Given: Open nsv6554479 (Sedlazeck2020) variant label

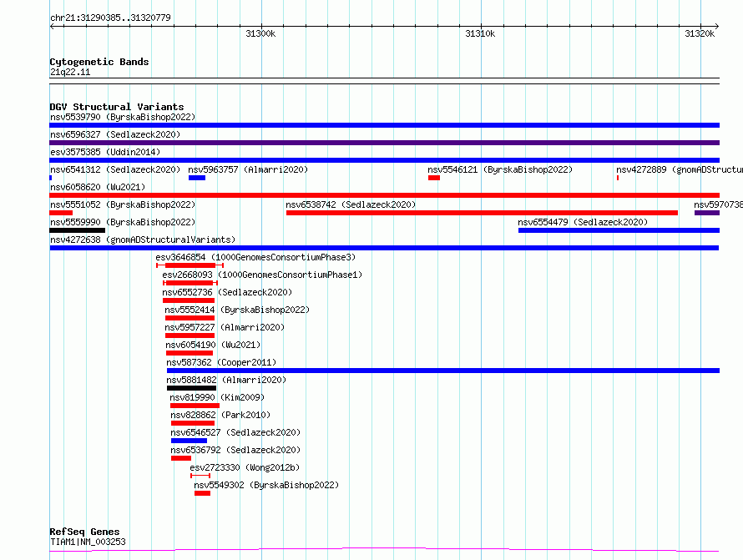Looking at the screenshot, I should tap(583, 222).
